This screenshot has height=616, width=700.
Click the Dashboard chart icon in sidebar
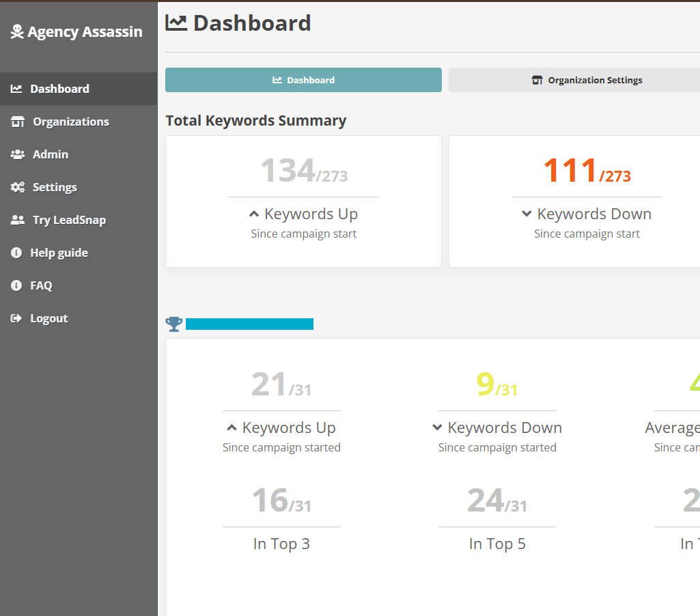click(x=16, y=89)
